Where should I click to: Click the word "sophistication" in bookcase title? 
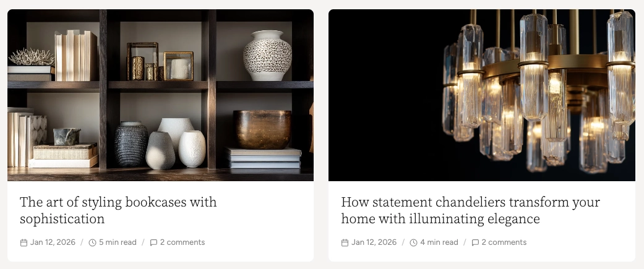[x=62, y=219]
